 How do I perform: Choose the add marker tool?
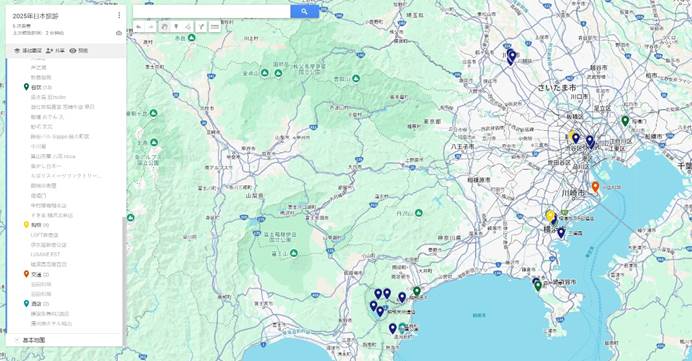tap(176, 27)
